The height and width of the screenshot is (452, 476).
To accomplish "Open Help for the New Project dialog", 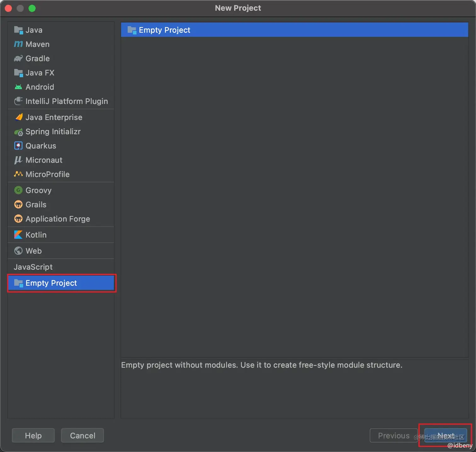I will click(x=33, y=435).
